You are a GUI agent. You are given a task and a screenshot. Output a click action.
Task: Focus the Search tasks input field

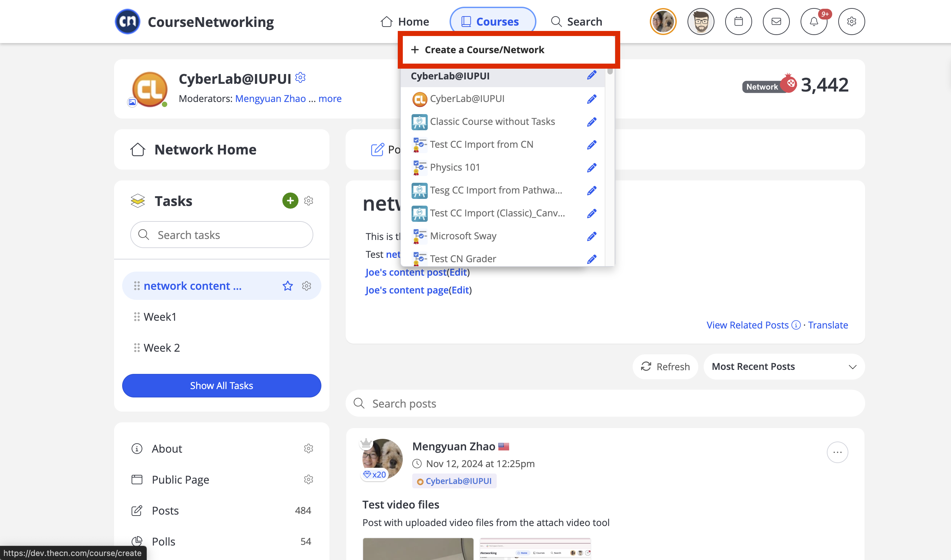(221, 235)
